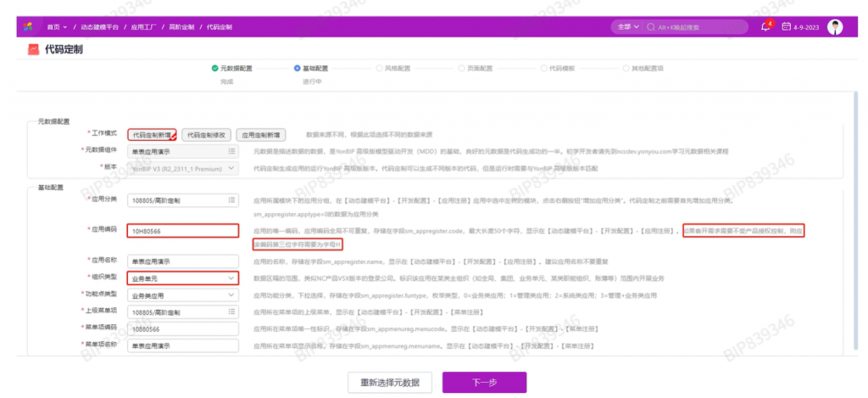Select 代码定制新增 work mode

(152, 134)
